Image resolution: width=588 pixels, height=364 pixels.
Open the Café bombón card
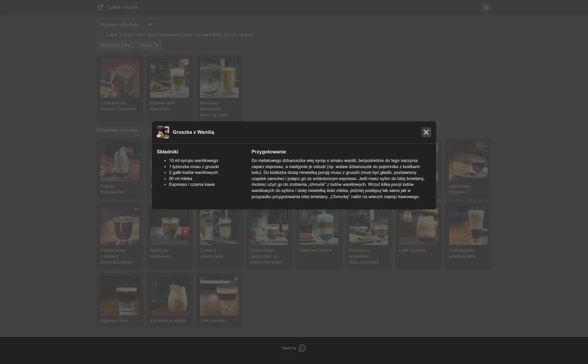pos(219,300)
